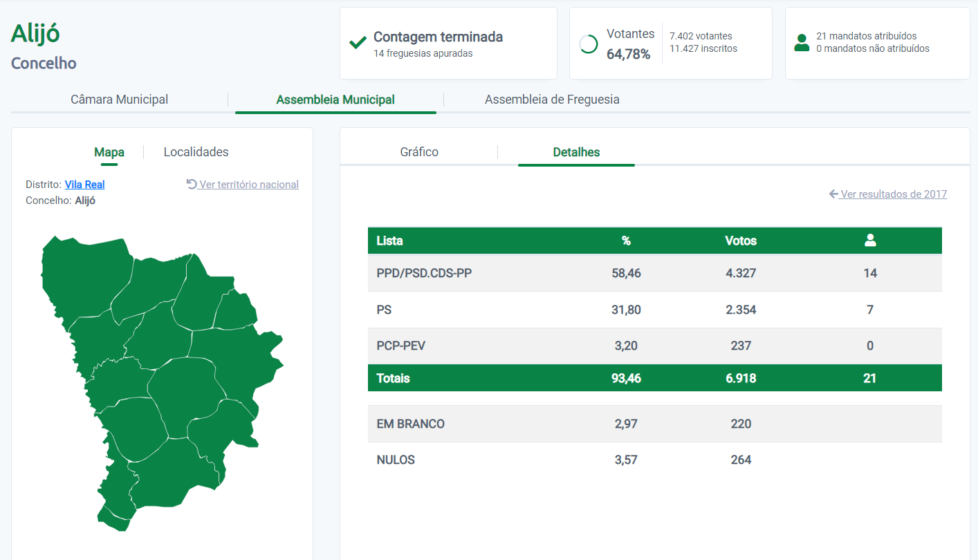Open the Vila Real district link
Screen dimensions: 978x560
coord(85,185)
